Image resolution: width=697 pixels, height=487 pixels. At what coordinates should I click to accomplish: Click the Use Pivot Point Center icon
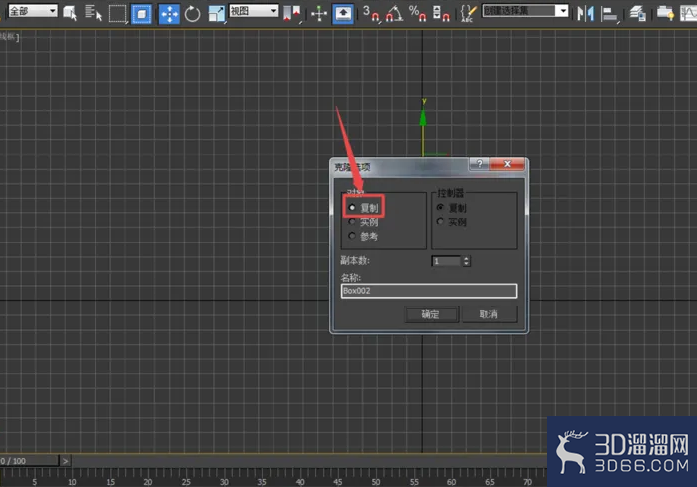pyautogui.click(x=292, y=13)
